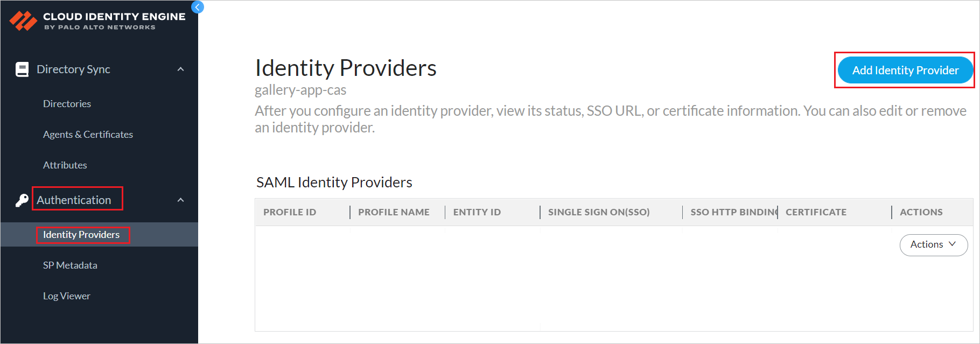Click the Certificate column header
980x344 pixels.
pos(816,212)
